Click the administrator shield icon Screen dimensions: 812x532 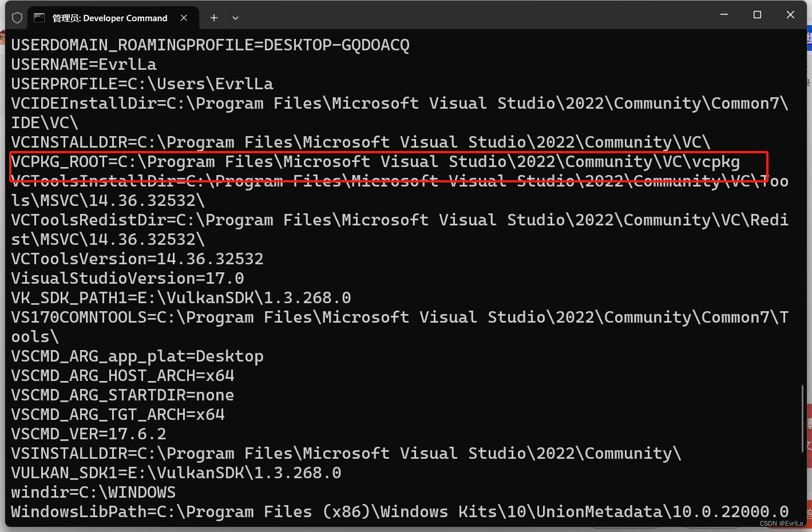(x=17, y=17)
